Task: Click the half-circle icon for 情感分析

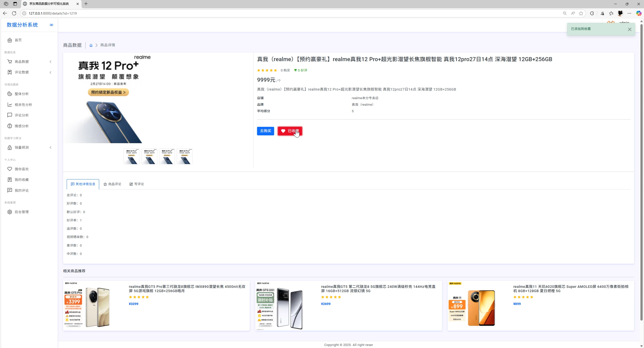Action: (x=10, y=126)
